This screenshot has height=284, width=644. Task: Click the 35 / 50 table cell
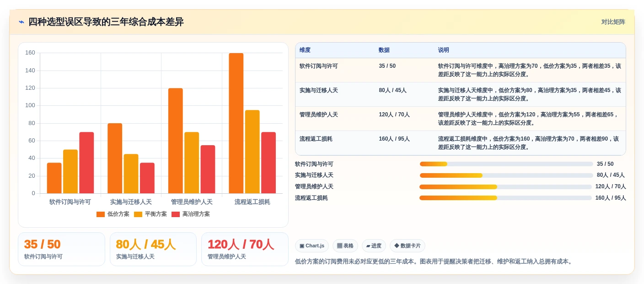click(387, 66)
